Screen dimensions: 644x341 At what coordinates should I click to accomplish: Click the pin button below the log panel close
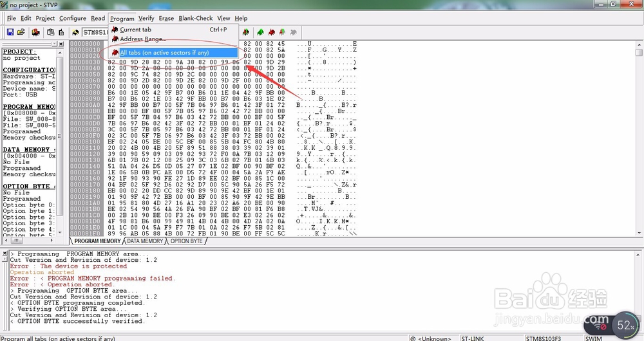5,259
